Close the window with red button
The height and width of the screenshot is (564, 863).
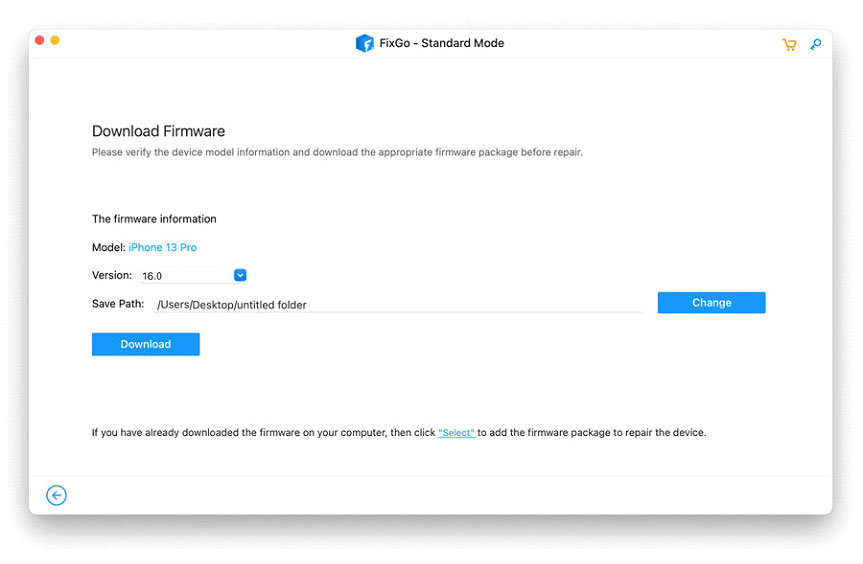pos(40,40)
